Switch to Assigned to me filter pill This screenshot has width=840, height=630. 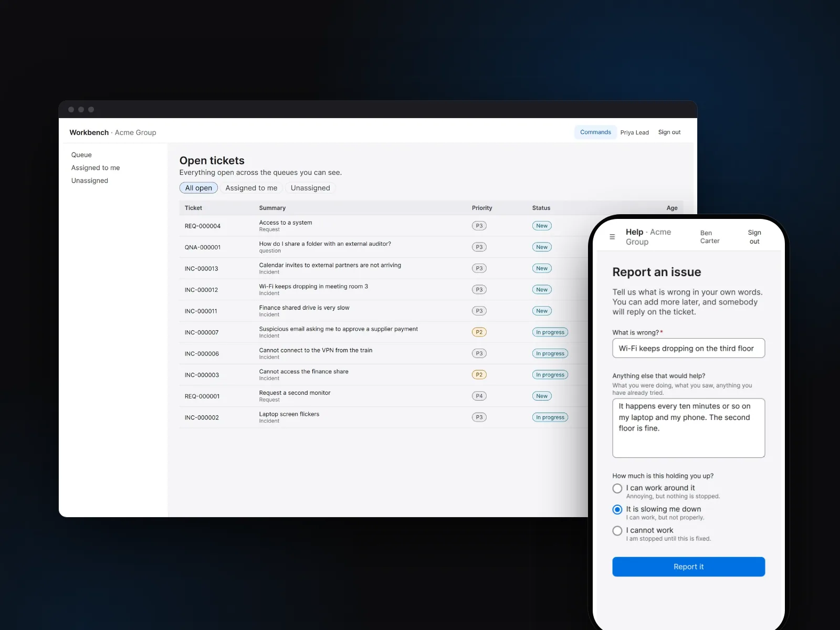[x=251, y=188]
